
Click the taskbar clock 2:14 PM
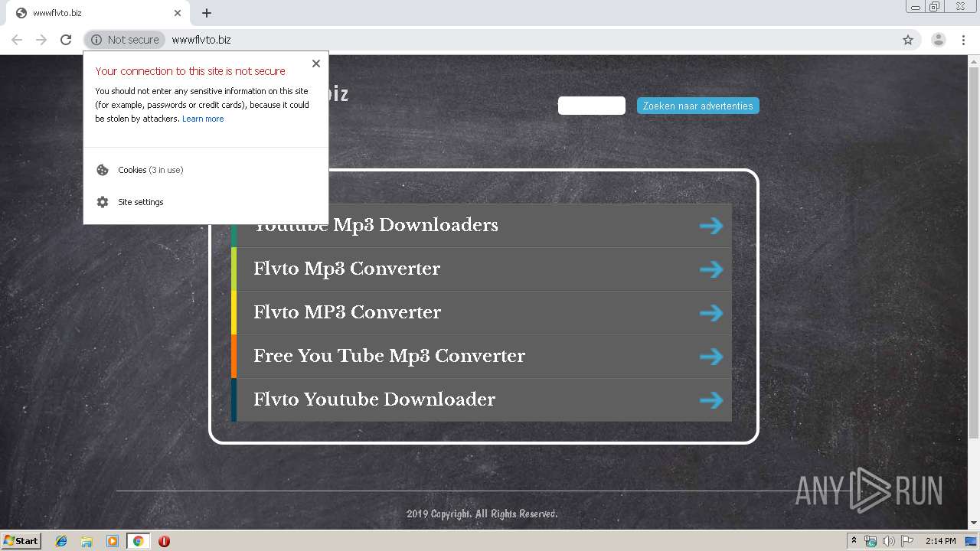pos(940,541)
